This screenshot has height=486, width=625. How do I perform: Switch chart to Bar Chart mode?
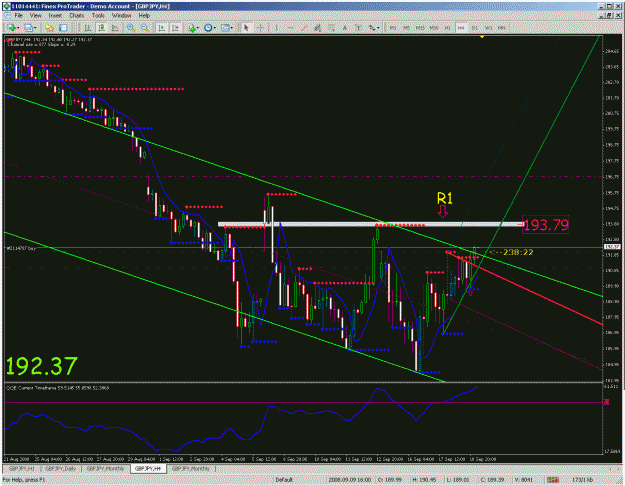click(x=87, y=28)
